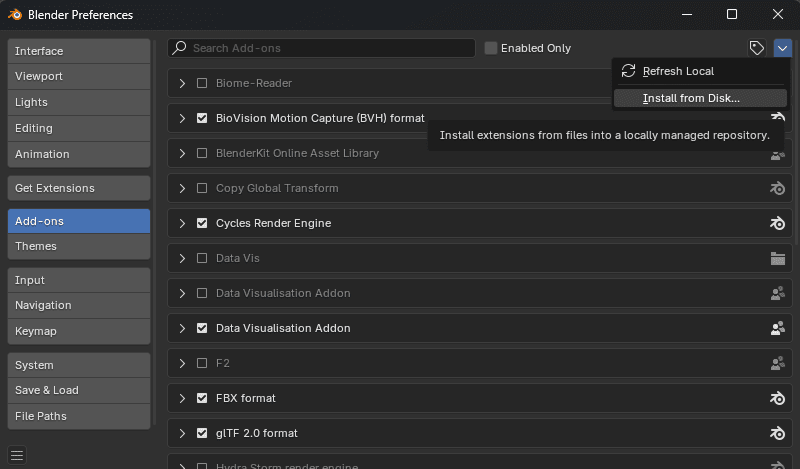800x469 pixels.
Task: Open the Keymap preferences tab
Action: (x=79, y=331)
